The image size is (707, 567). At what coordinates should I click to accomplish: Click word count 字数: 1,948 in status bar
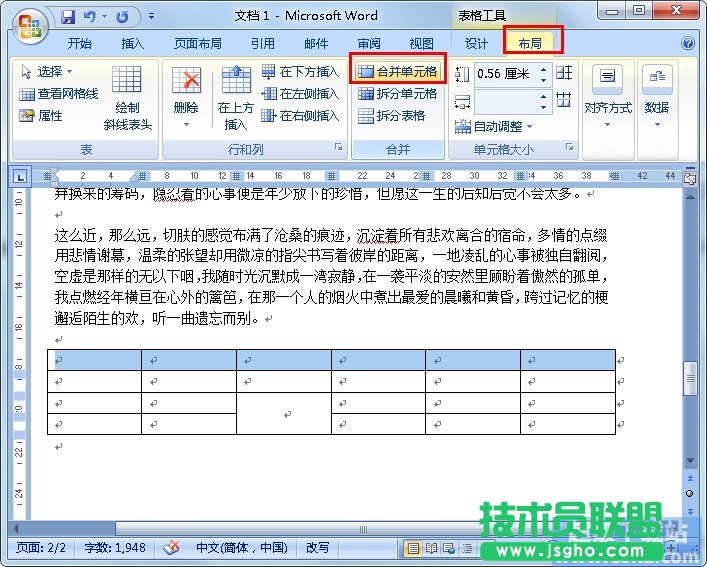[116, 548]
